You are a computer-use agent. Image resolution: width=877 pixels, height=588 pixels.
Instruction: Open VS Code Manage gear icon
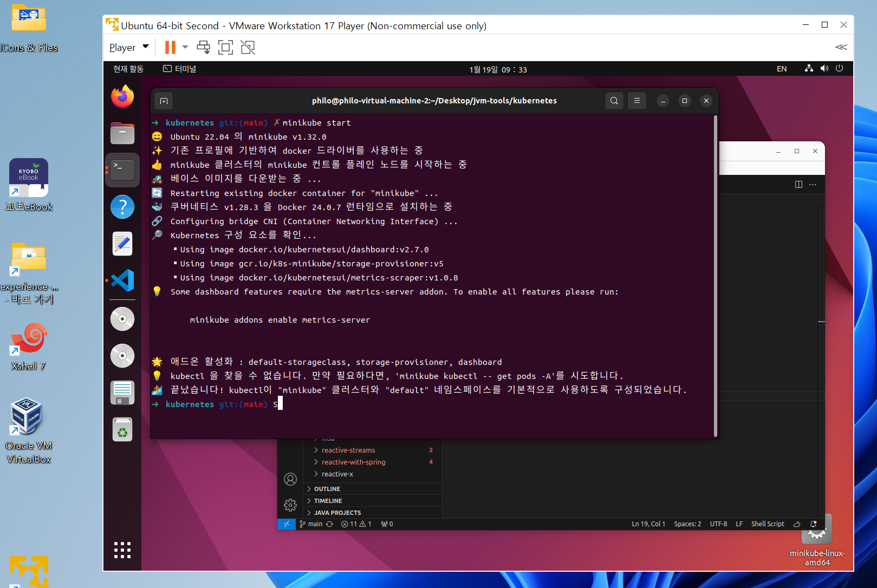pyautogui.click(x=290, y=505)
